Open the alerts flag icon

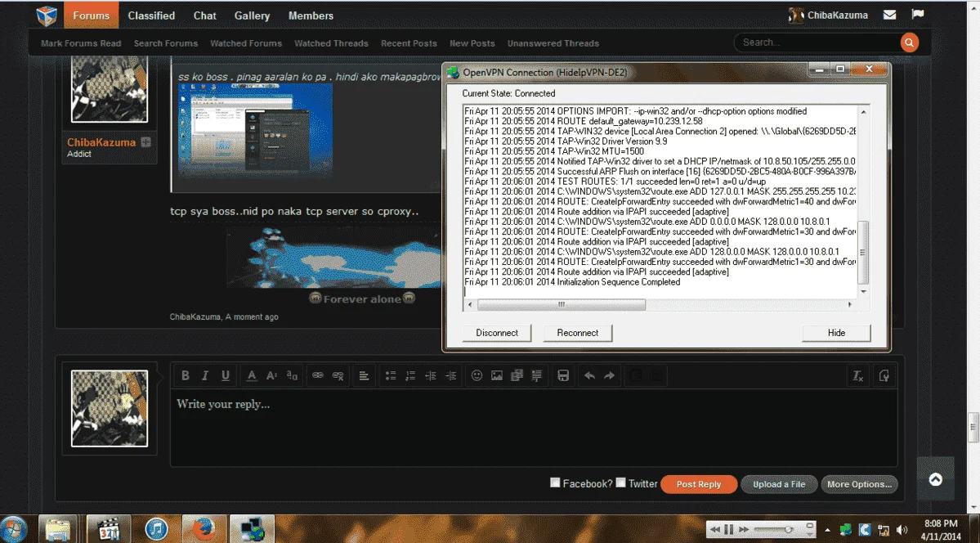pos(918,15)
